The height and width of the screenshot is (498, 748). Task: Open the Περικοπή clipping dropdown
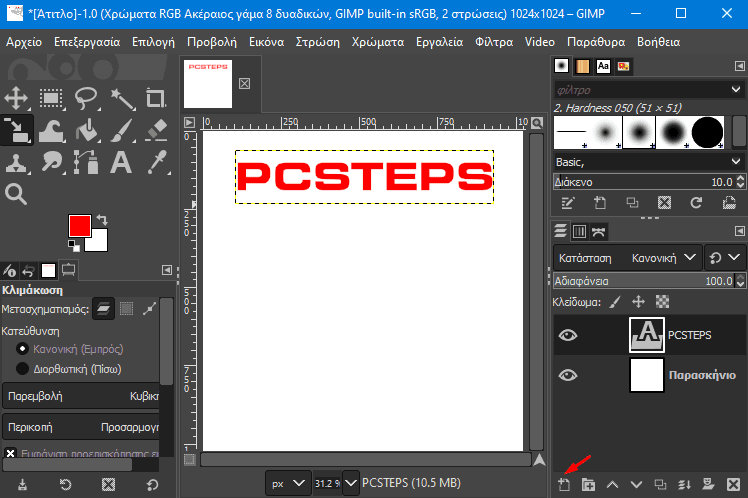click(x=81, y=427)
